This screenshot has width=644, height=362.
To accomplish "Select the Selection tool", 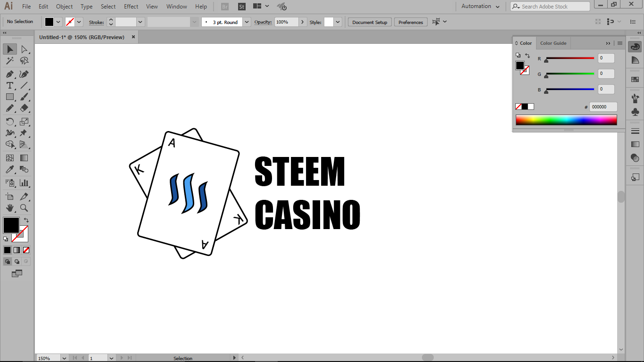I will click(x=10, y=49).
